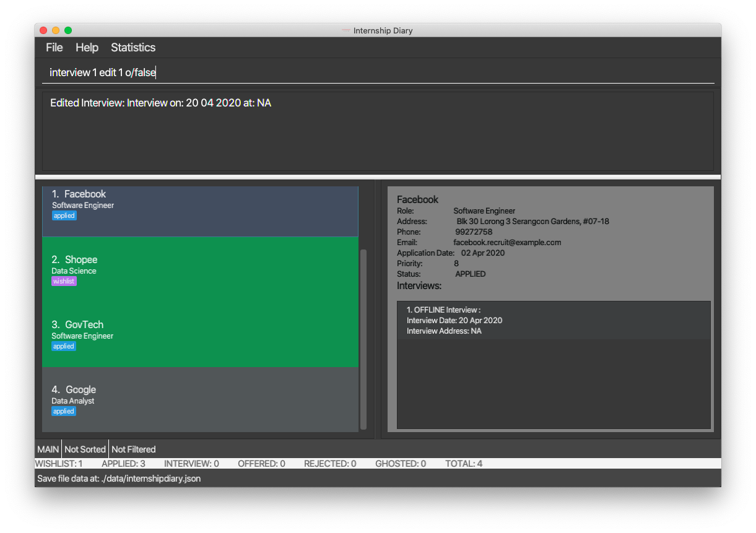
Task: Minimize the Internship Diary window
Action: (56, 30)
